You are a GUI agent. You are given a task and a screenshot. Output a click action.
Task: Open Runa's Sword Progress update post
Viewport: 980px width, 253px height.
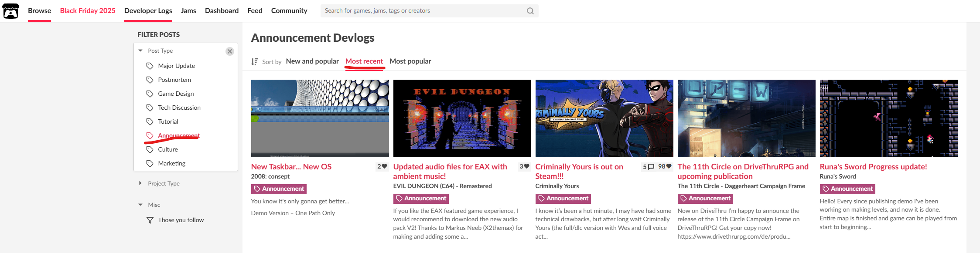pyautogui.click(x=874, y=166)
